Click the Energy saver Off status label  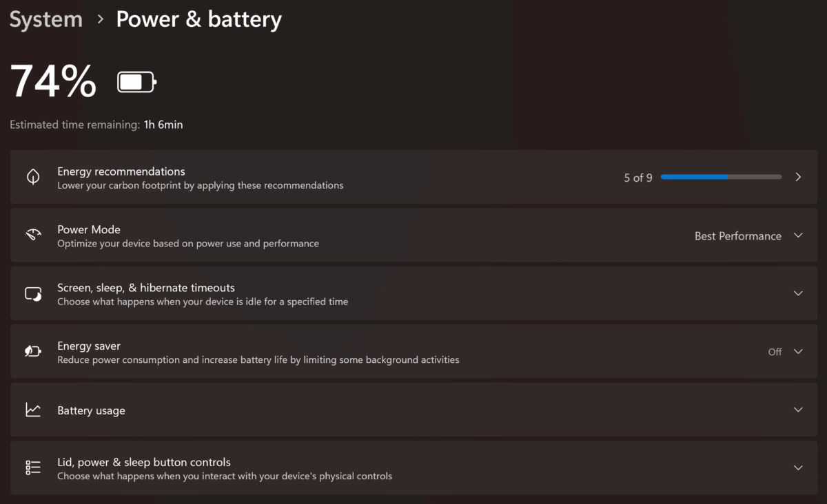tap(775, 352)
